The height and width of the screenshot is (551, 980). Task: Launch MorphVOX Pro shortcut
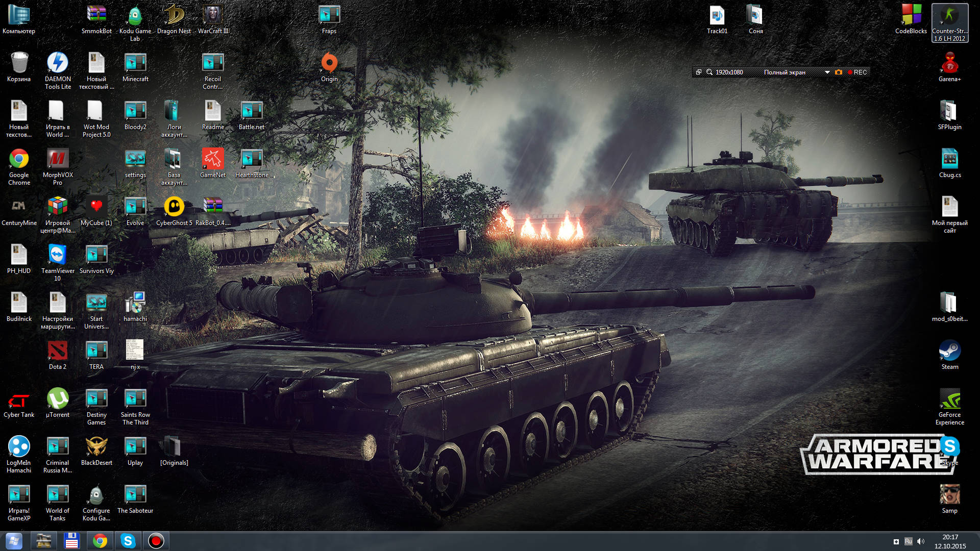pyautogui.click(x=58, y=166)
